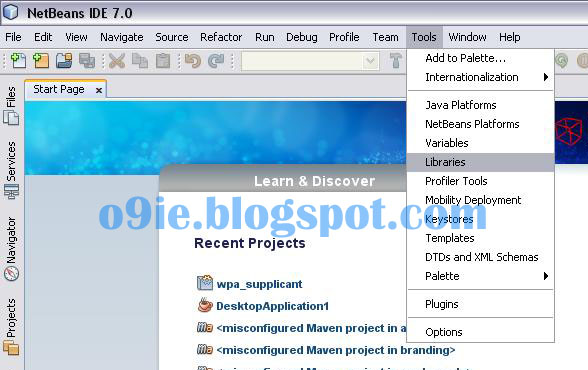Open the Services side panel
The image size is (588, 370).
click(11, 169)
